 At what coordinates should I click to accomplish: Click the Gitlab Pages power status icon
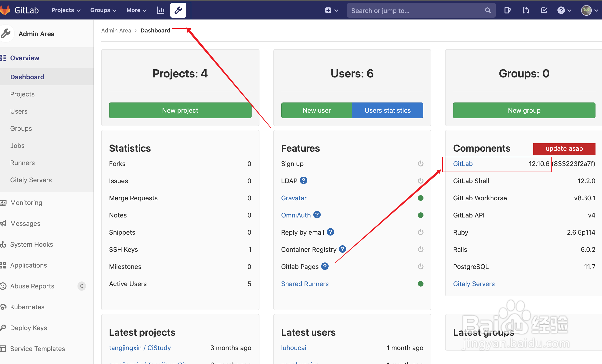(421, 266)
